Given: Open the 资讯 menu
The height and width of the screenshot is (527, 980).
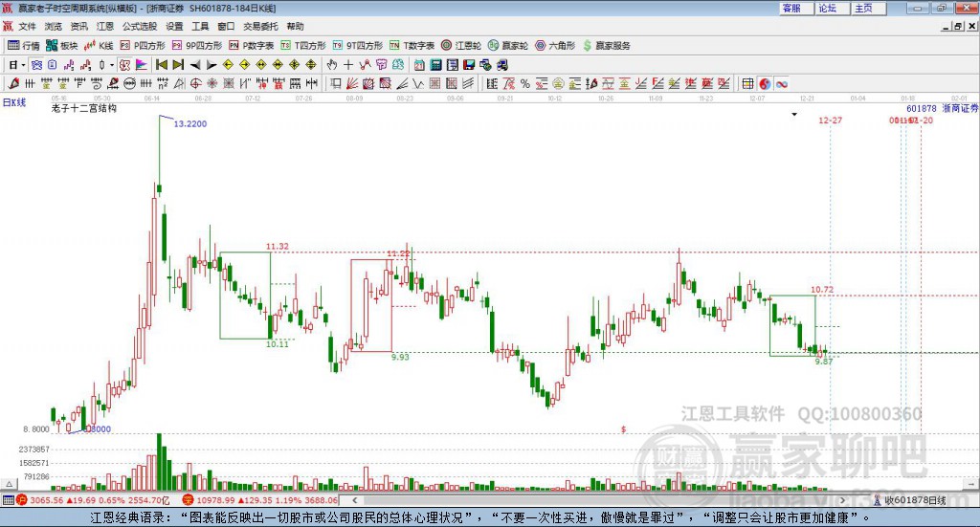Looking at the screenshot, I should tap(79, 26).
